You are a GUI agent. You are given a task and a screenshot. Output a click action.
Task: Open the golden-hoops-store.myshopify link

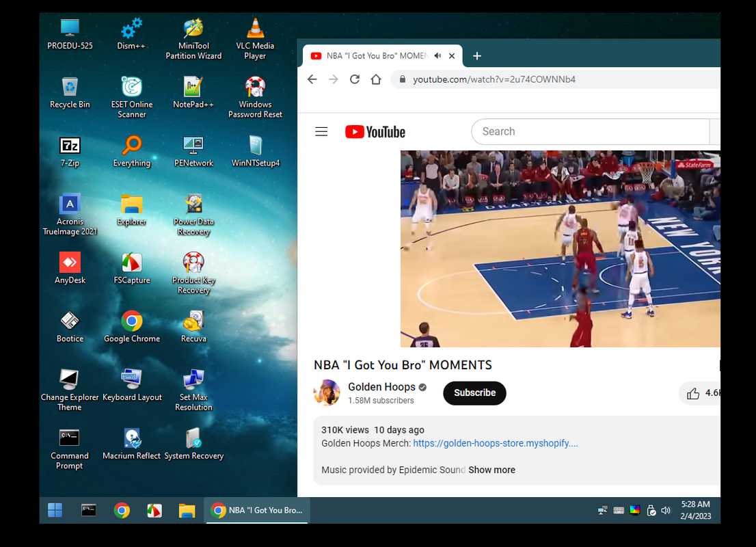(495, 443)
